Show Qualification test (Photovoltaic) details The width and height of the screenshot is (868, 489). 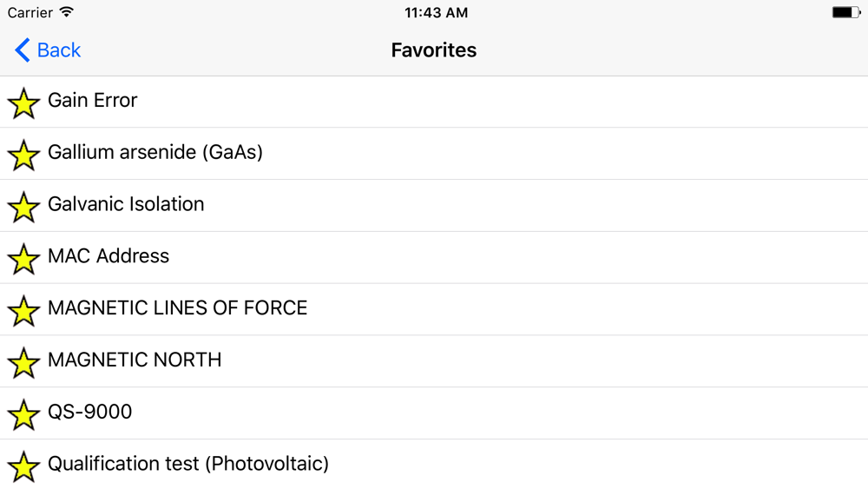point(434,464)
